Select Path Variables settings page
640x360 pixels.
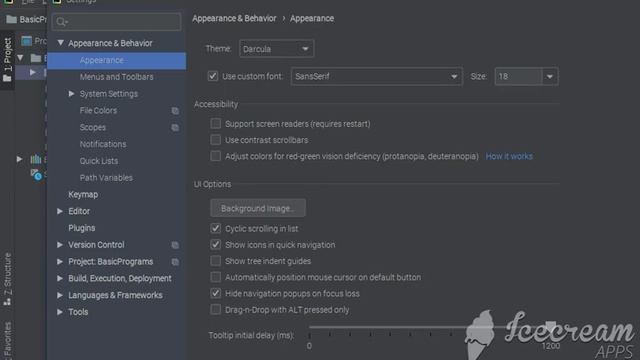click(106, 178)
